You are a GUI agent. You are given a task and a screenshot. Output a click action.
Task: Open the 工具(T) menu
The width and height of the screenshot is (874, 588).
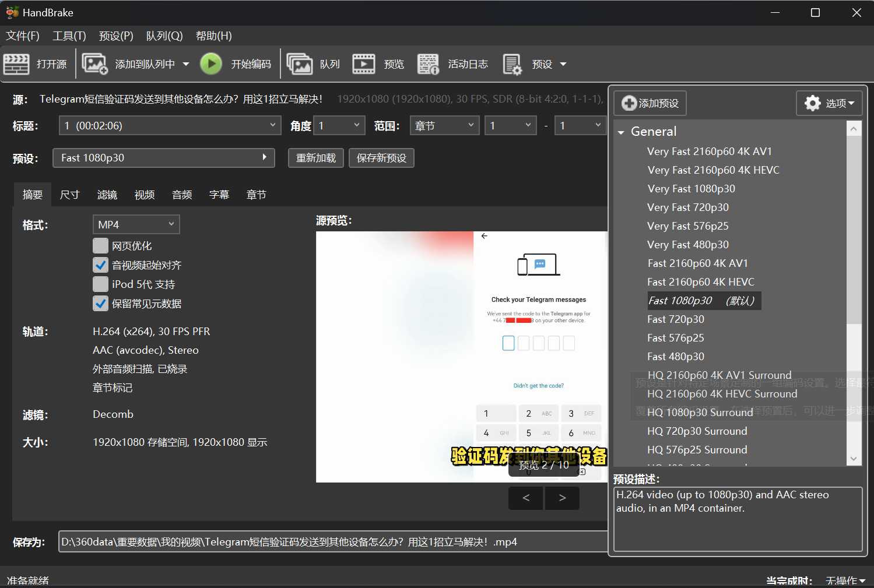[69, 36]
